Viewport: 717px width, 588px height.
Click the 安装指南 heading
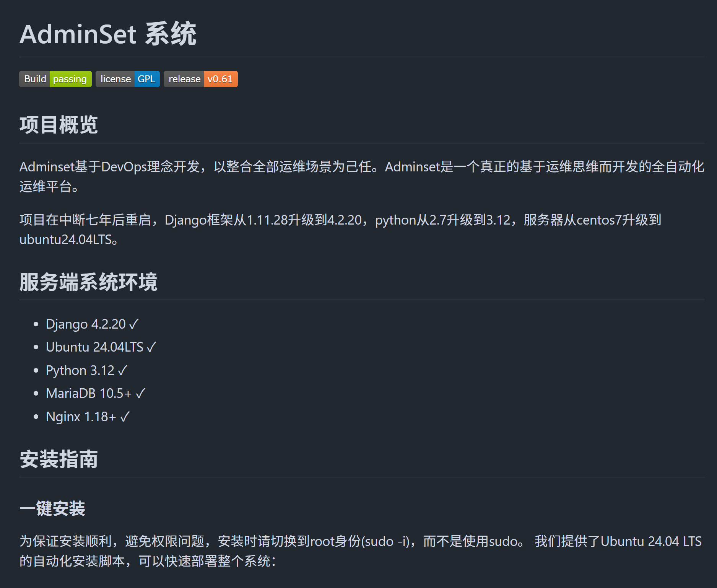[x=59, y=459]
